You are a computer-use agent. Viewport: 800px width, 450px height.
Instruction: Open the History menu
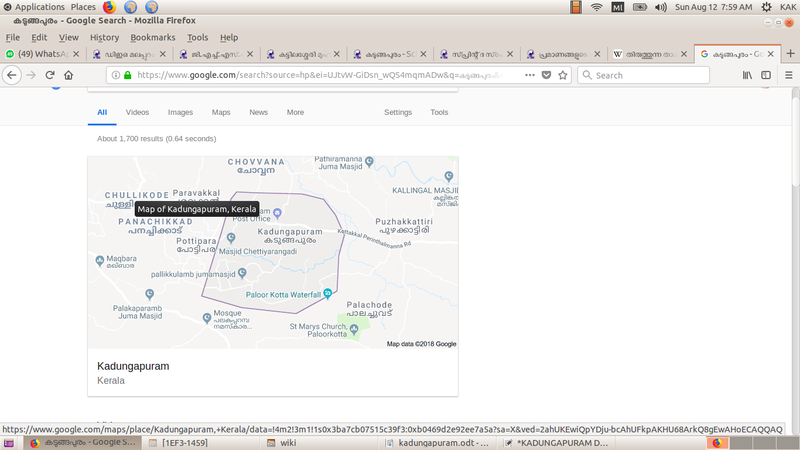(104, 37)
